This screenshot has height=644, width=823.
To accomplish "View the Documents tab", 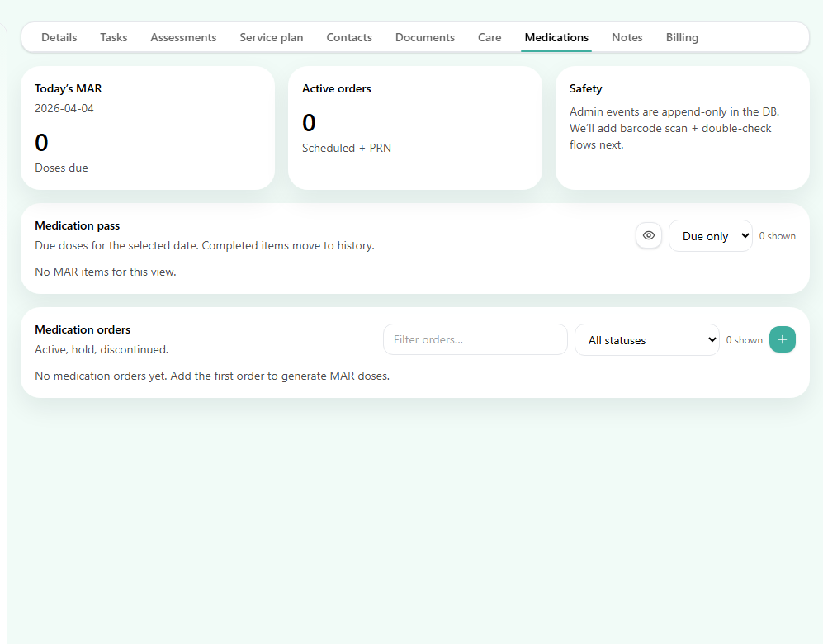I will click(424, 37).
